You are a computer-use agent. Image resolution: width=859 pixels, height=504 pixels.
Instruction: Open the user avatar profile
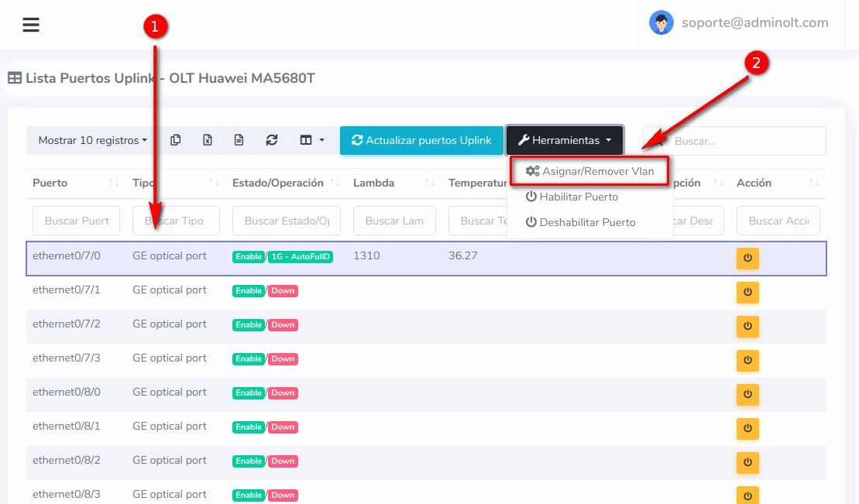[x=661, y=22]
